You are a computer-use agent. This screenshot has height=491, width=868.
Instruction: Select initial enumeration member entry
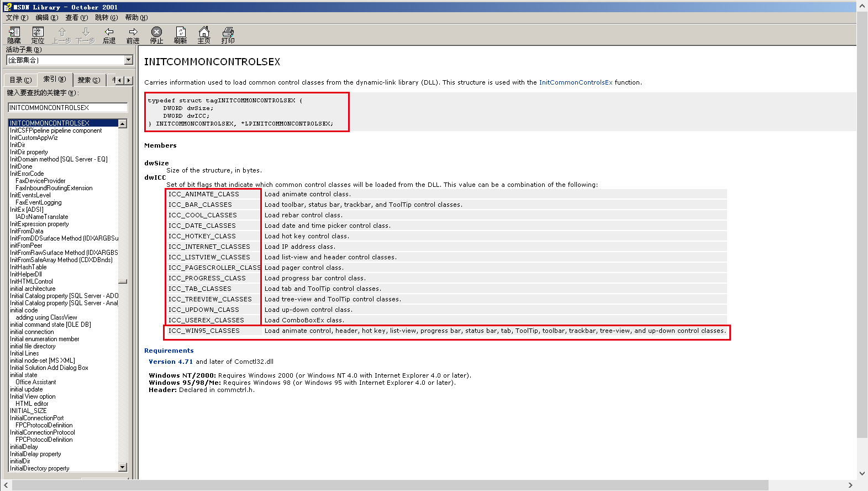(44, 339)
